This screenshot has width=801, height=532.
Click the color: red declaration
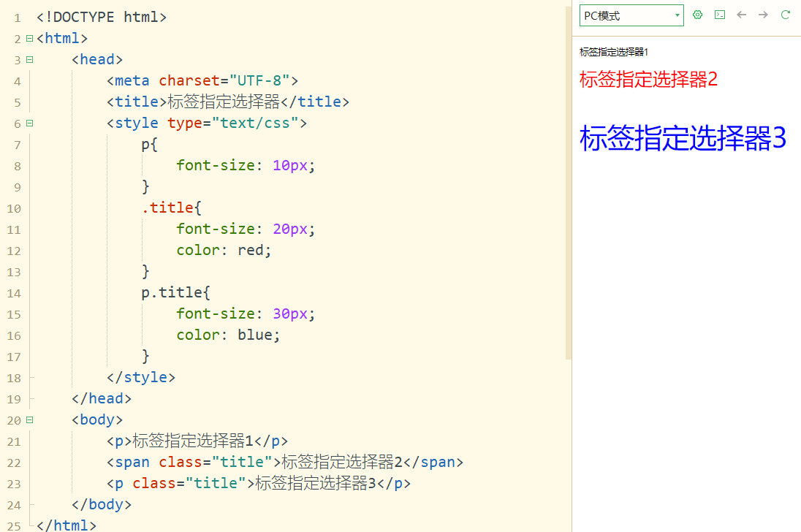click(x=224, y=250)
